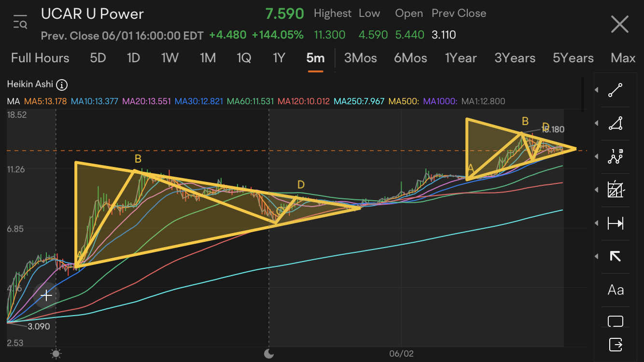This screenshot has width=644, height=362.
Task: Click the +144.05% change value
Action: [278, 35]
